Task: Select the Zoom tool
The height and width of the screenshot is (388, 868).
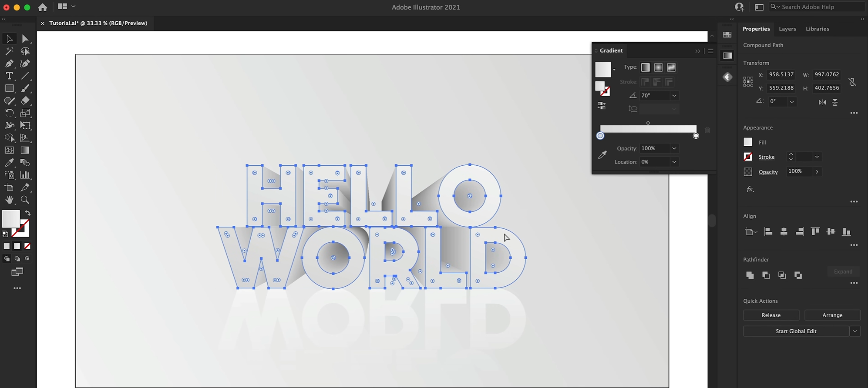Action: 25,200
